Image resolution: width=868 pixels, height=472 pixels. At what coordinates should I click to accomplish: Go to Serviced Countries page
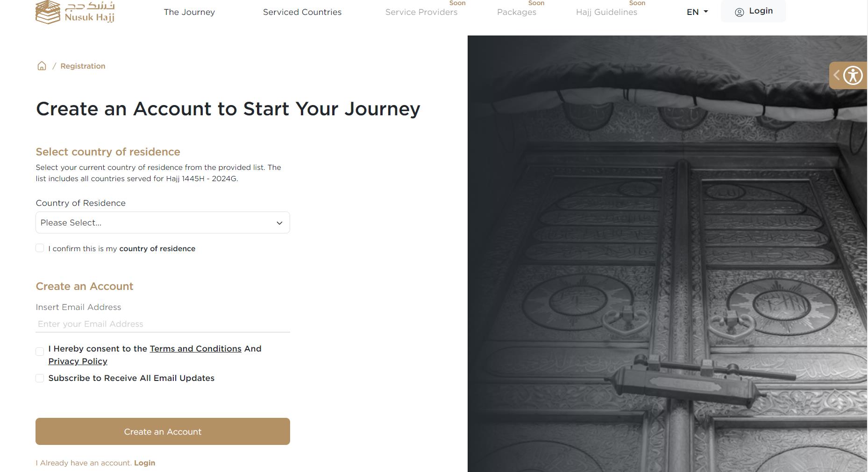point(302,12)
